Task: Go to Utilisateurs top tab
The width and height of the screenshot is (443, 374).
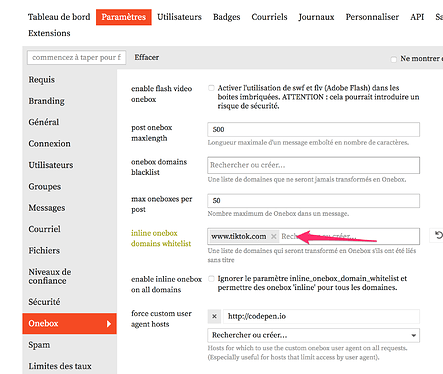Action: point(179,17)
